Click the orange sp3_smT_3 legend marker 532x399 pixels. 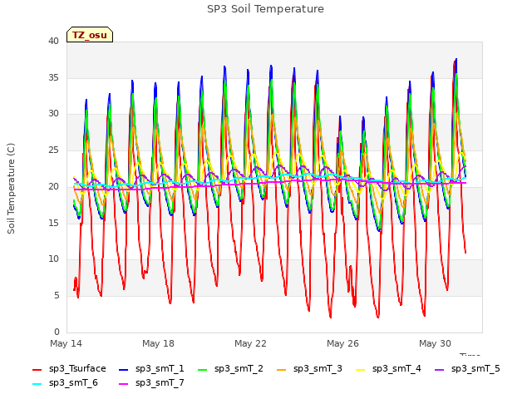point(282,370)
